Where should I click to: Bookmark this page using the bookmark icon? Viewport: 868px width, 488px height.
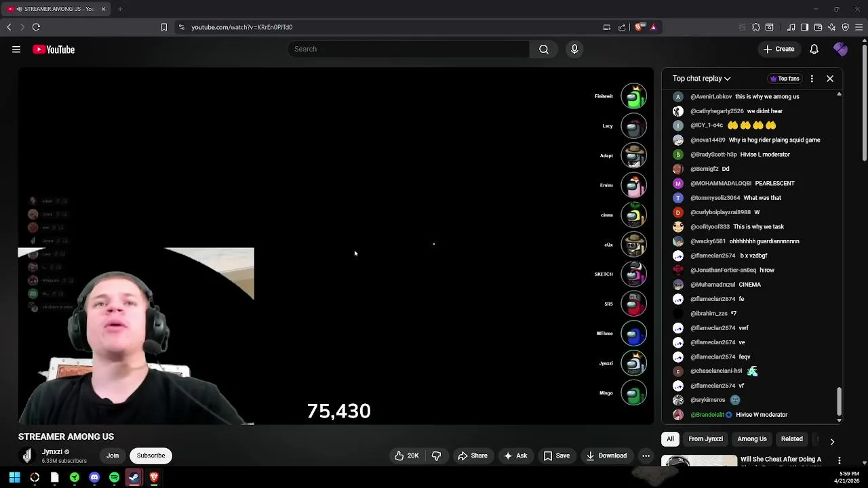pyautogui.click(x=163, y=27)
